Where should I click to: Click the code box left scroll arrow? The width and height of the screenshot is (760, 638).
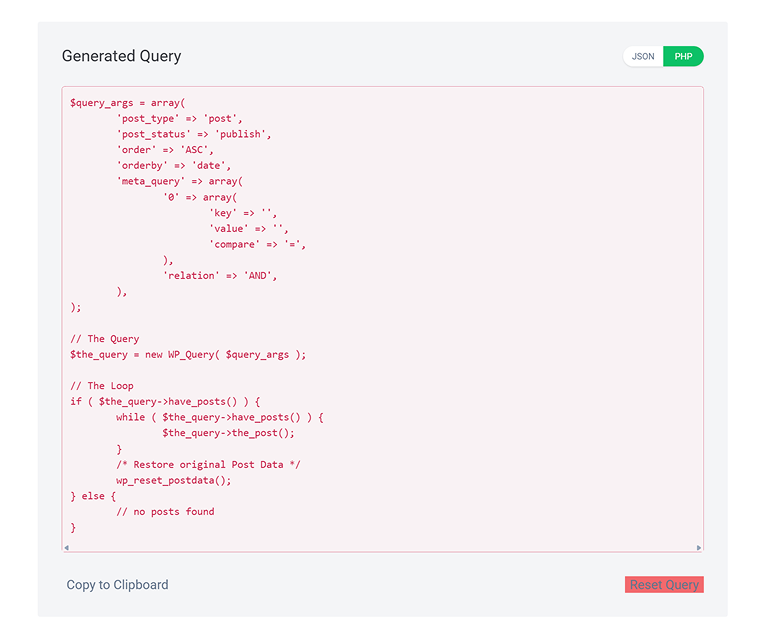click(66, 547)
